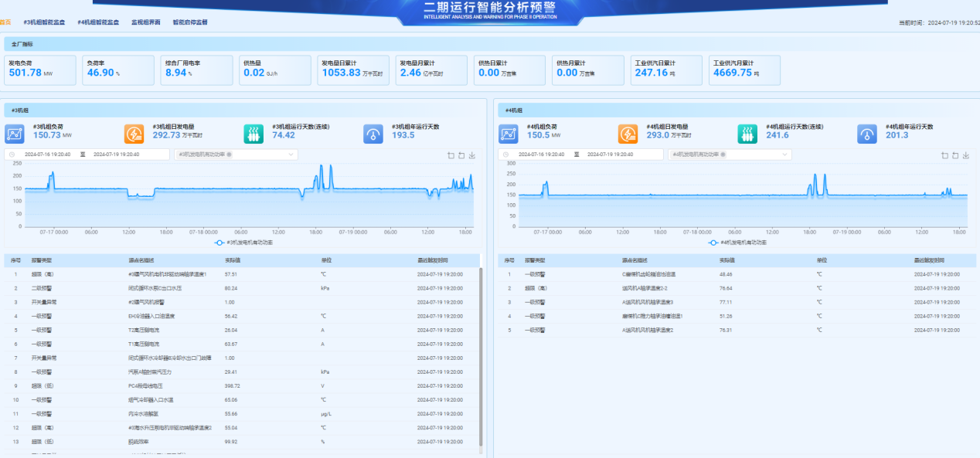Switch to the 智能启停监督 tab

coord(190,22)
